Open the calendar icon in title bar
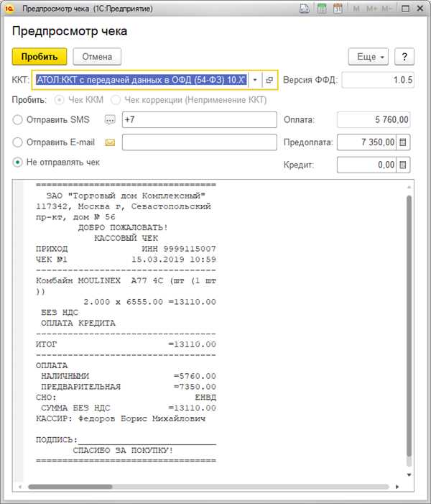 [x=338, y=9]
